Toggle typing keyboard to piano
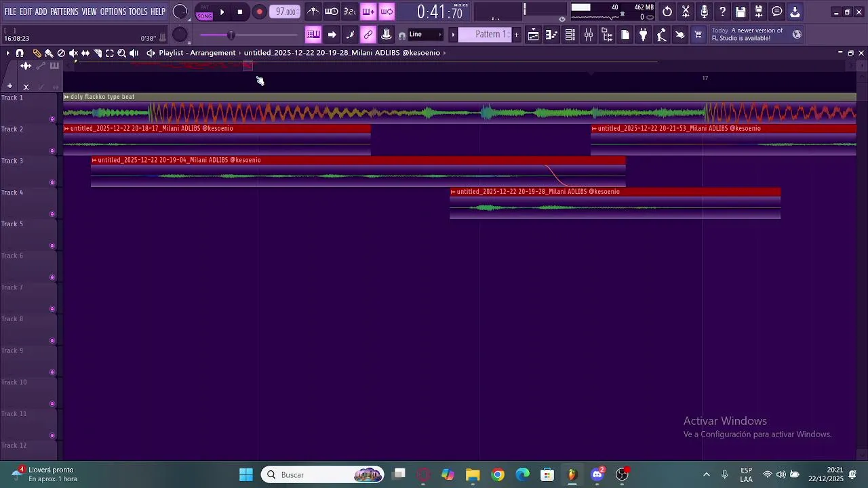868x488 pixels. (313, 35)
